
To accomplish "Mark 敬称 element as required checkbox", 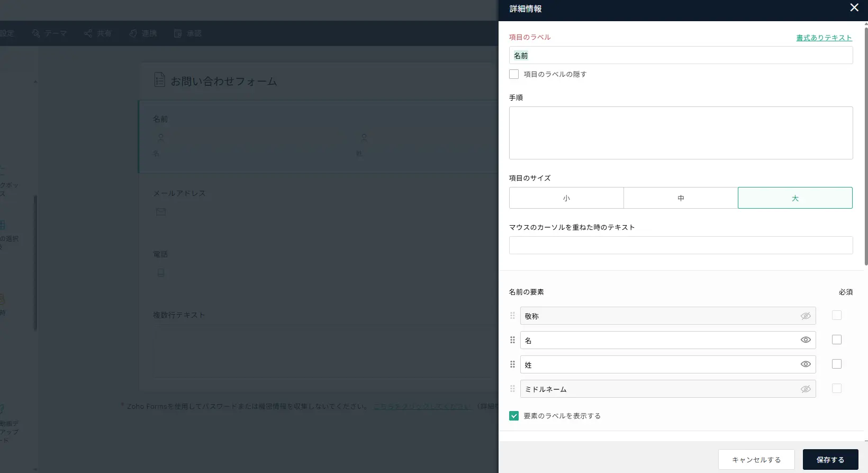I will pyautogui.click(x=837, y=315).
